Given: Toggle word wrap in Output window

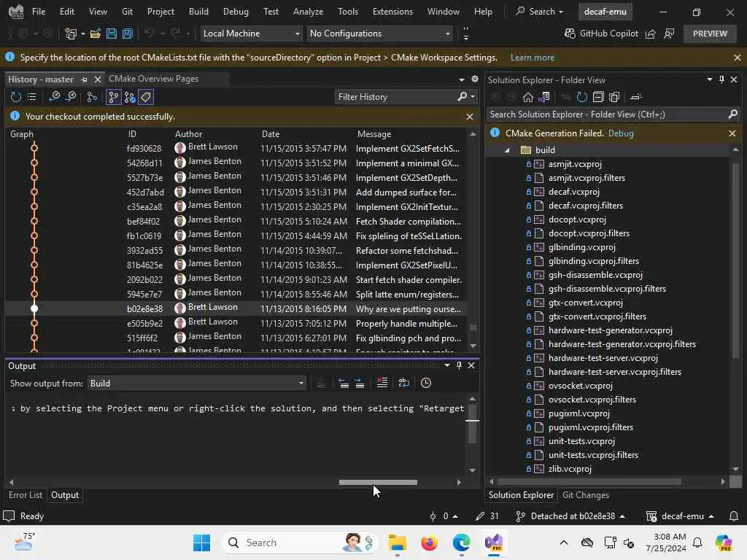Looking at the screenshot, I should coord(404,383).
